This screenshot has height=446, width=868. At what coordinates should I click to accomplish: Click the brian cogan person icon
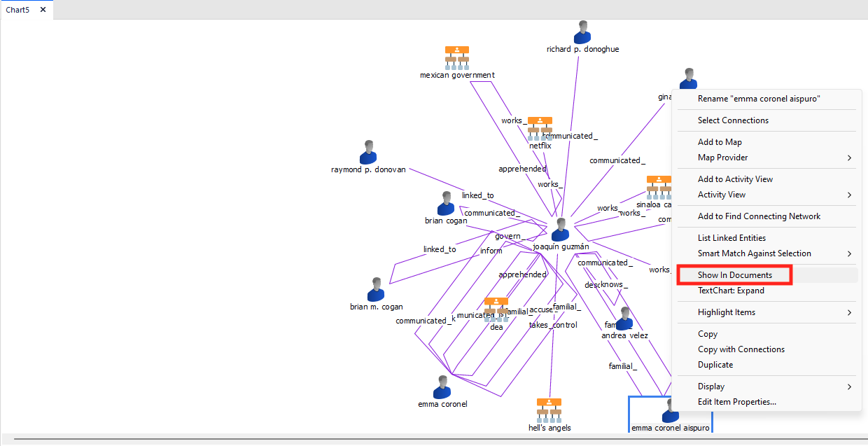tap(446, 203)
